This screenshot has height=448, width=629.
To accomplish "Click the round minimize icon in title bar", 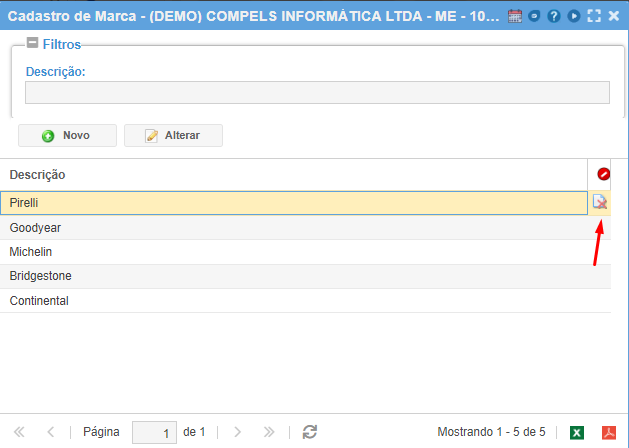I will coord(534,16).
